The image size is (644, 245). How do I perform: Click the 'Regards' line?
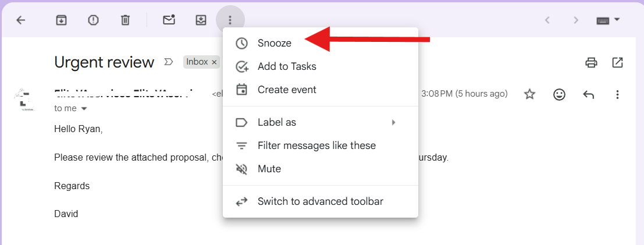[x=72, y=186]
